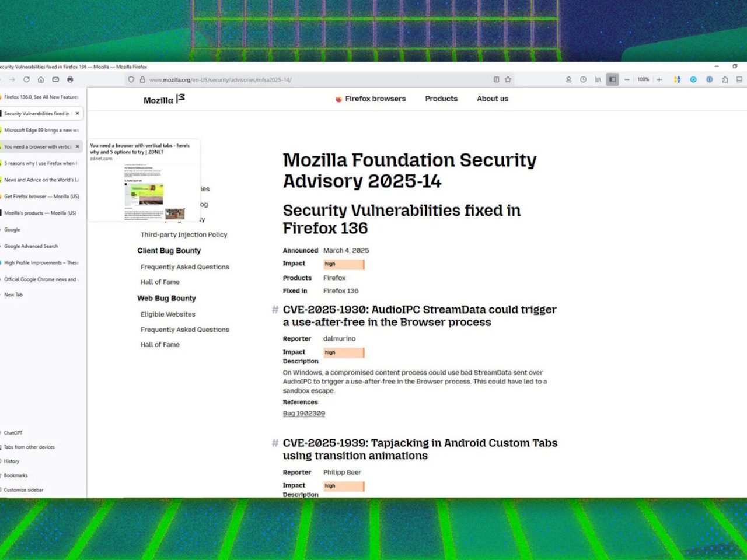Click the forward navigation arrow

click(12, 79)
